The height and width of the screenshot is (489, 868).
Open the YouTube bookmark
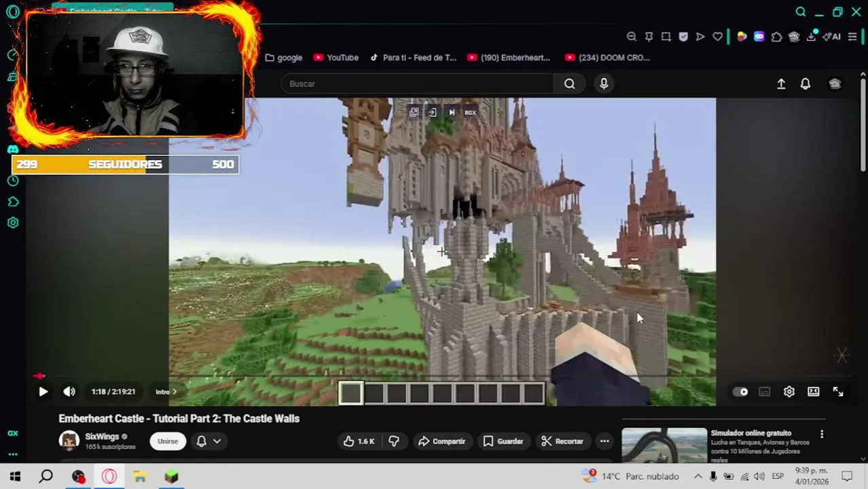(x=336, y=58)
